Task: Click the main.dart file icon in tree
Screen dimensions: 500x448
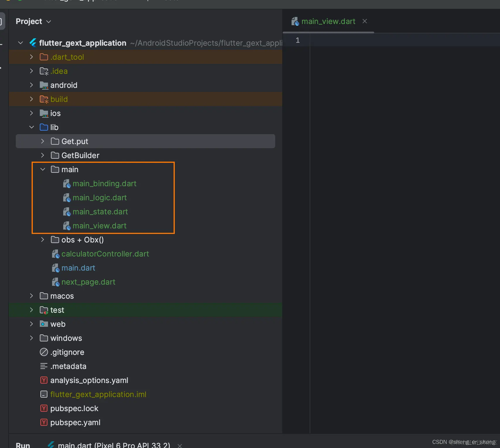Action: click(56, 268)
